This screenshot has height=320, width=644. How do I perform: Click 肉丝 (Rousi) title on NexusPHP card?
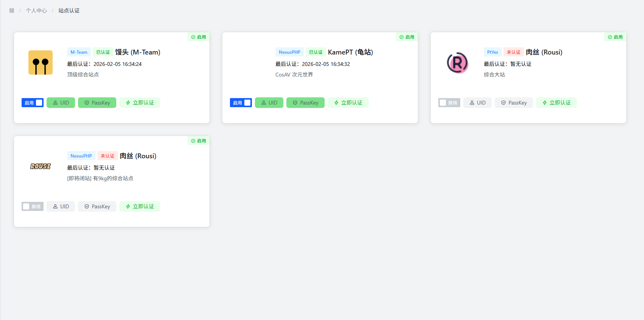click(x=138, y=156)
